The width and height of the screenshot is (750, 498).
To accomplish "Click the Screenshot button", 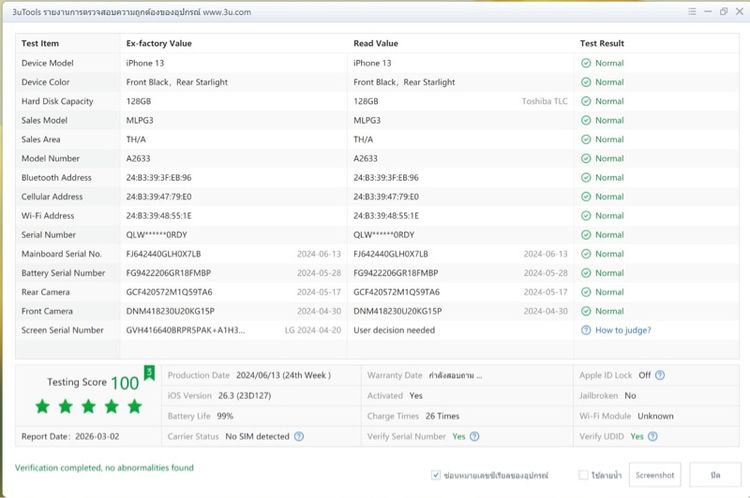I will pos(655,475).
